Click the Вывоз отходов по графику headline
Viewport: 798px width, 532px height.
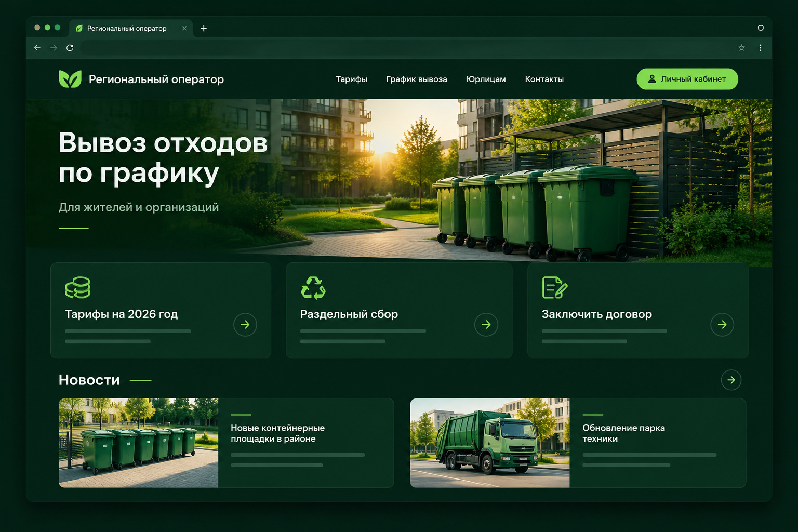point(163,158)
